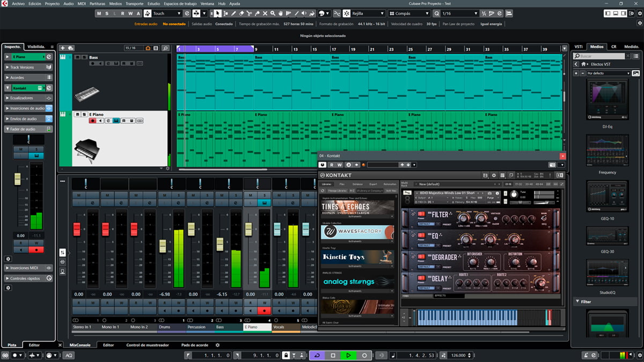Screen dimensions: 644x362
Task: Open the Tines & Echoes library banner
Action: [x=357, y=208]
